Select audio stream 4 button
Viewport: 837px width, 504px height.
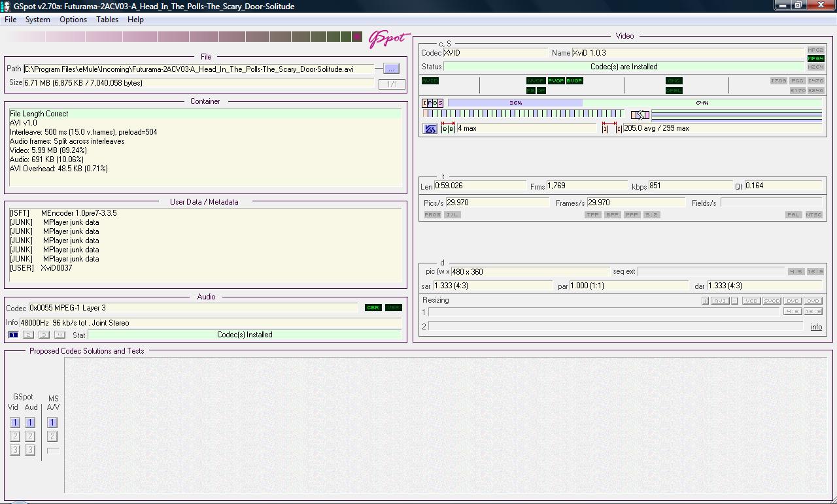pyautogui.click(x=60, y=335)
